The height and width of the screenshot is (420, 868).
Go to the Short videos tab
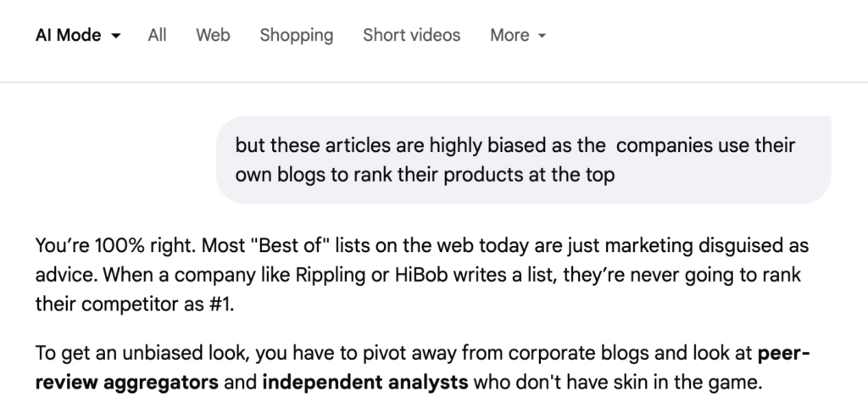[x=411, y=35]
